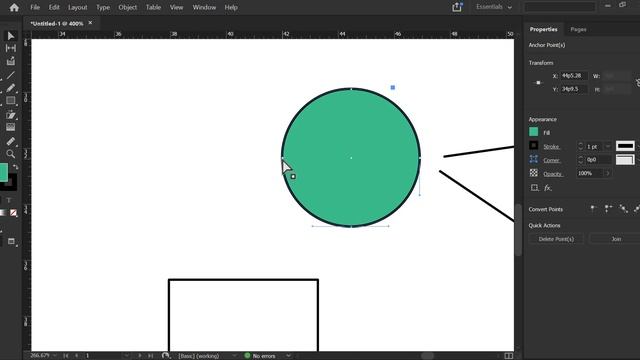Open the stroke type dropdown
This screenshot has width=640, height=360.
tap(625, 146)
